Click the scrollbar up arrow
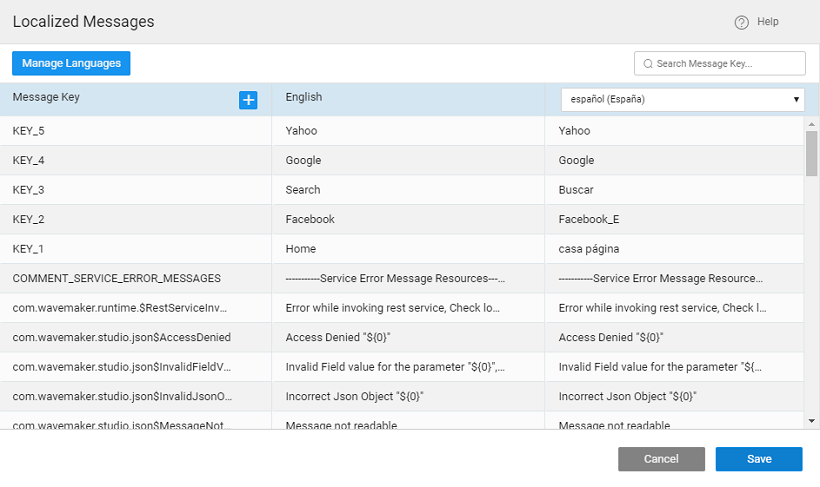The image size is (820, 487). 811,123
